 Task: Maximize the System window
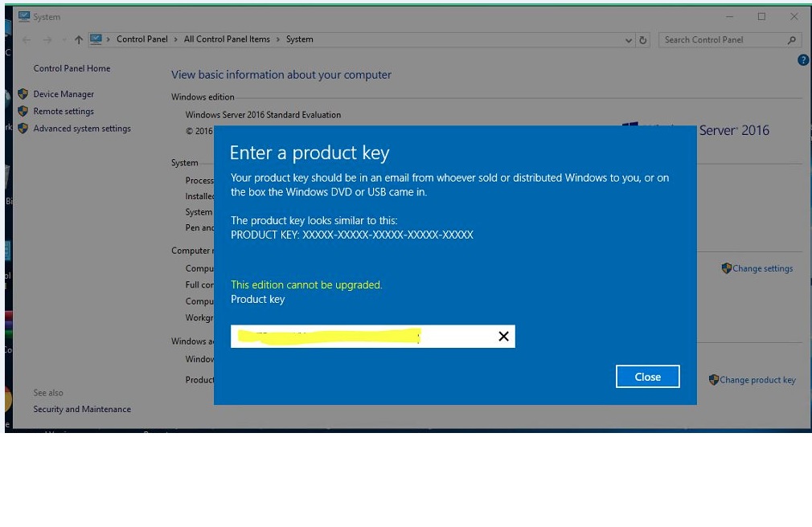point(761,17)
